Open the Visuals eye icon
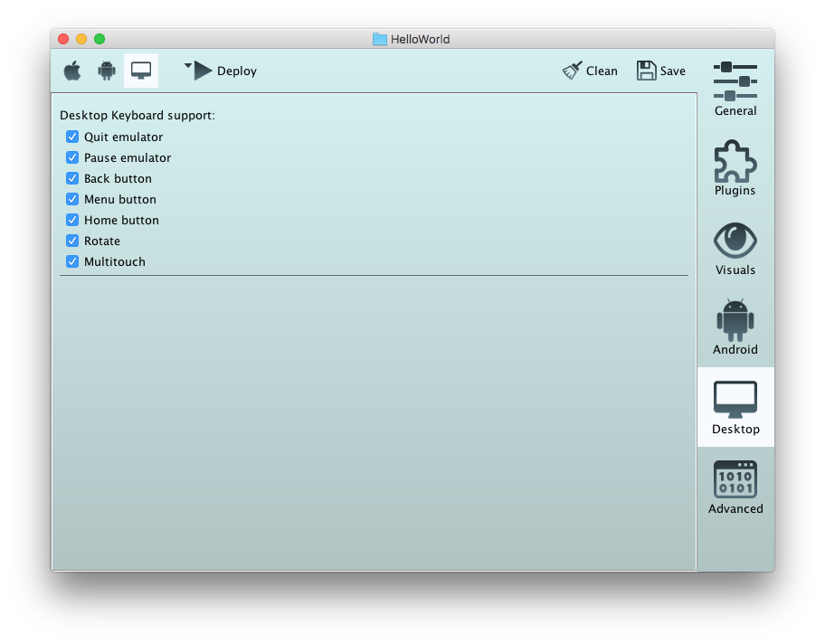 735,241
